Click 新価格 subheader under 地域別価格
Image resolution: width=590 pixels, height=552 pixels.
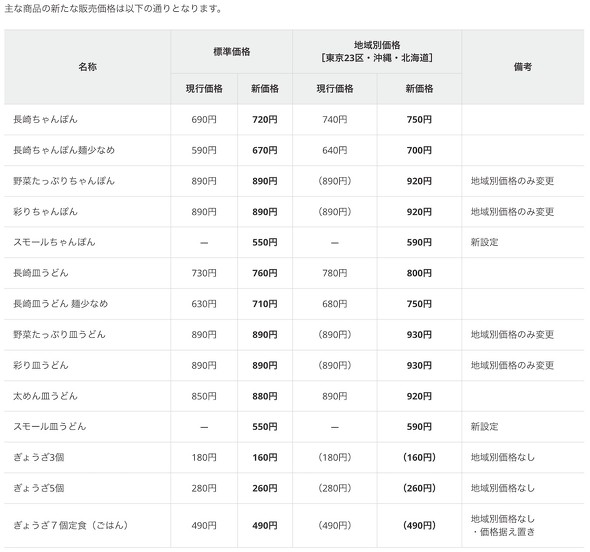(x=419, y=88)
